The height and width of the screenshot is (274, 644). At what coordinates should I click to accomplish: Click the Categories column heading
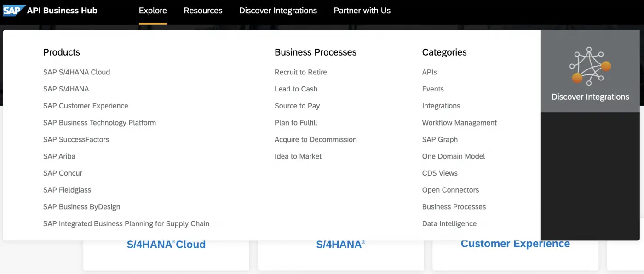[x=444, y=52]
